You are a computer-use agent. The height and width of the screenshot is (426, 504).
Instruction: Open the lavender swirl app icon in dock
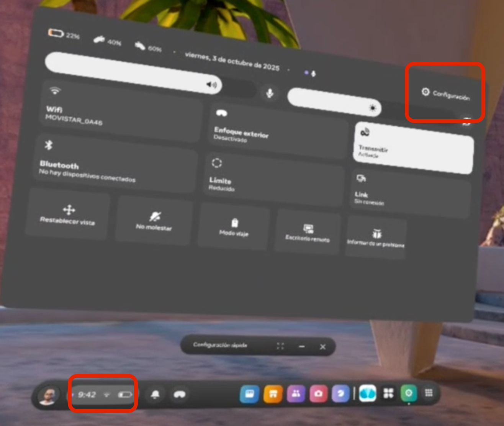340,394
